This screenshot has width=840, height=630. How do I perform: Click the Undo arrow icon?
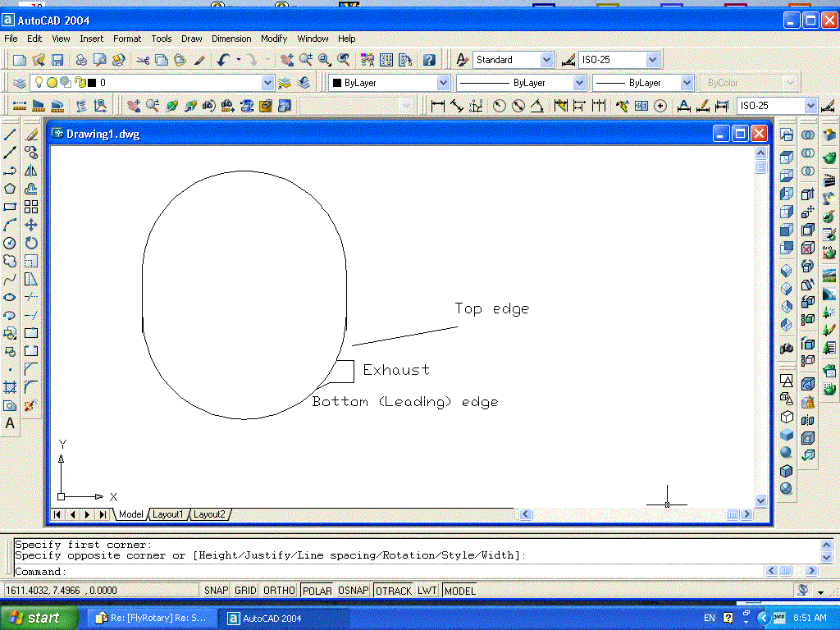[x=223, y=60]
